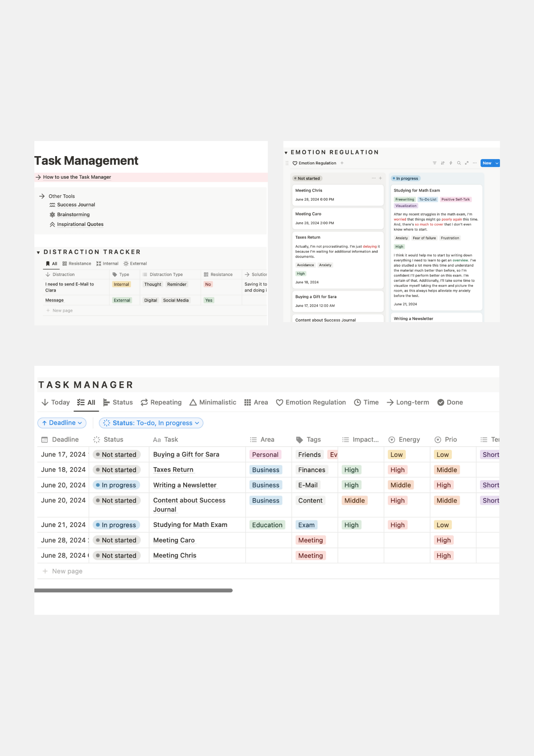Click the Not started status on Taxes Return
Image resolution: width=534 pixels, height=756 pixels.
(x=116, y=470)
